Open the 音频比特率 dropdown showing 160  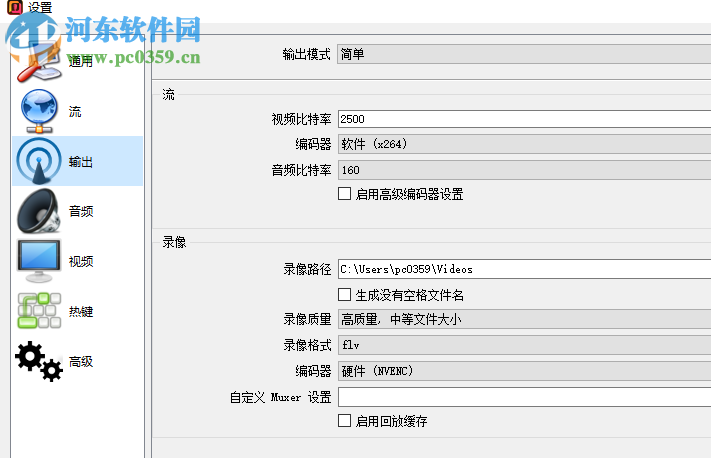click(x=525, y=170)
